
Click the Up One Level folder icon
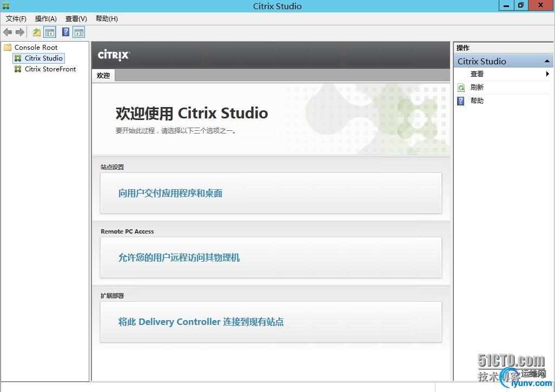[x=36, y=32]
